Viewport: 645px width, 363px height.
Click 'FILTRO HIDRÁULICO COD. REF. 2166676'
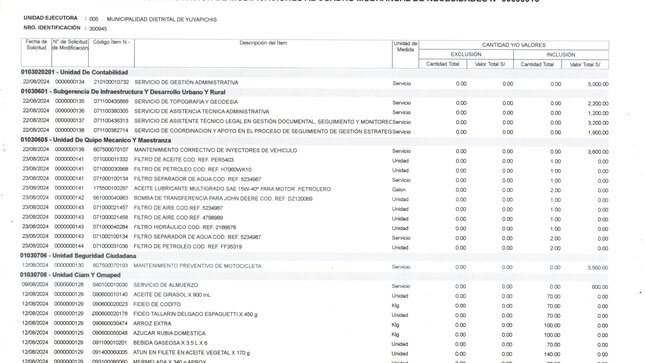click(185, 227)
